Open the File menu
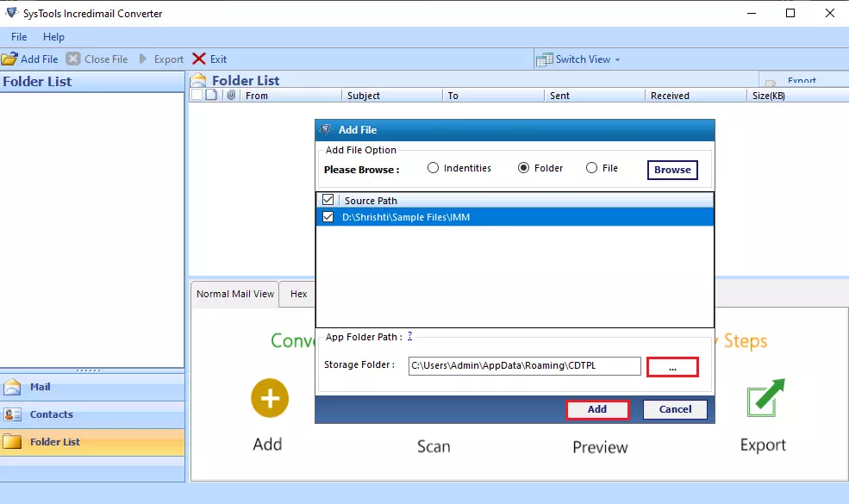 pyautogui.click(x=19, y=37)
